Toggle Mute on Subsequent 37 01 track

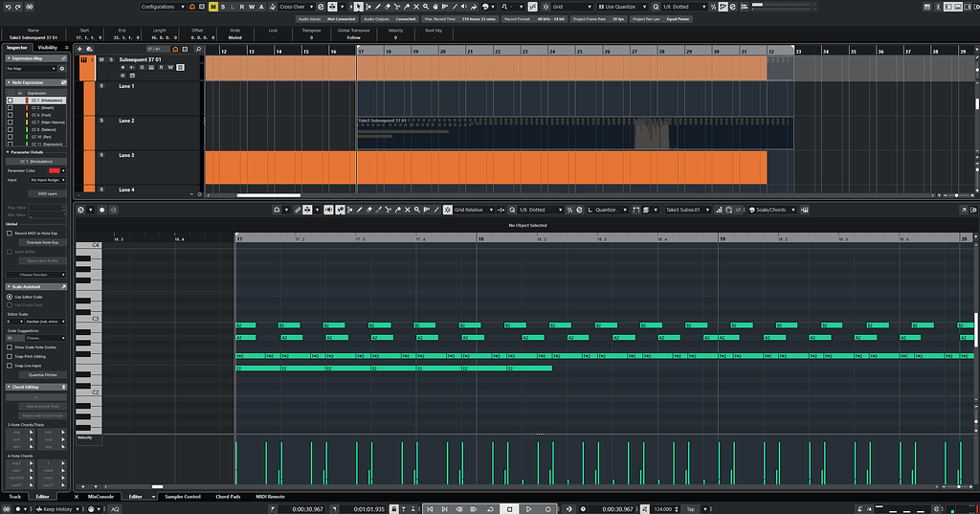[x=101, y=59]
